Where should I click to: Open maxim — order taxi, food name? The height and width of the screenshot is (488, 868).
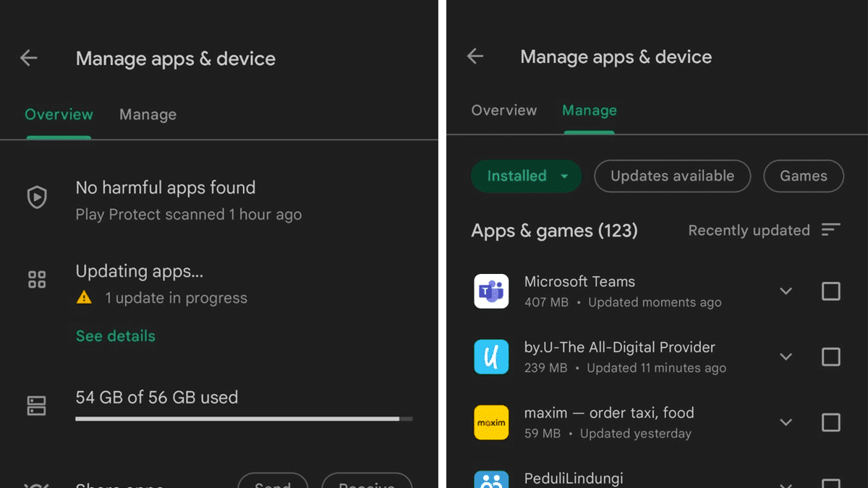click(609, 413)
